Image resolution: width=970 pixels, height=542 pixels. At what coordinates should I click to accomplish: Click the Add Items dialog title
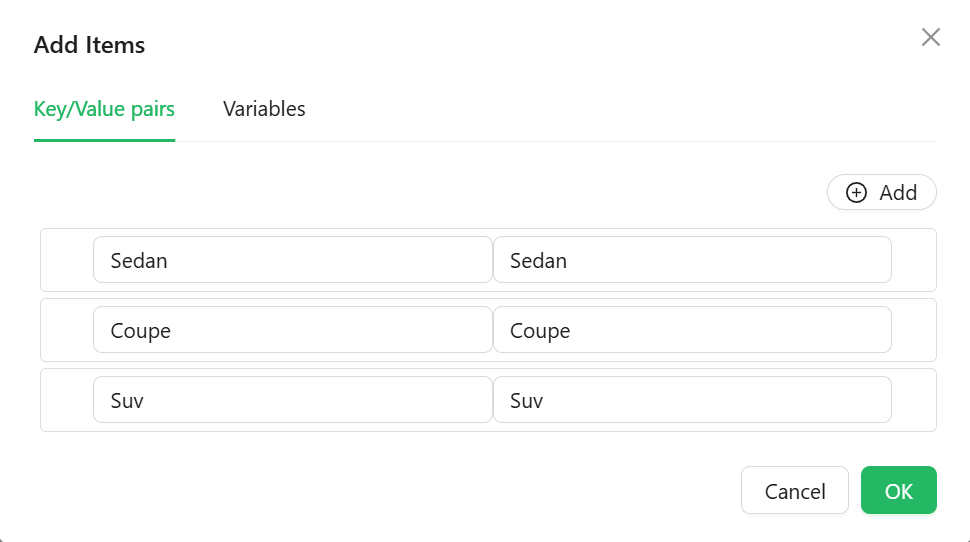(x=90, y=45)
